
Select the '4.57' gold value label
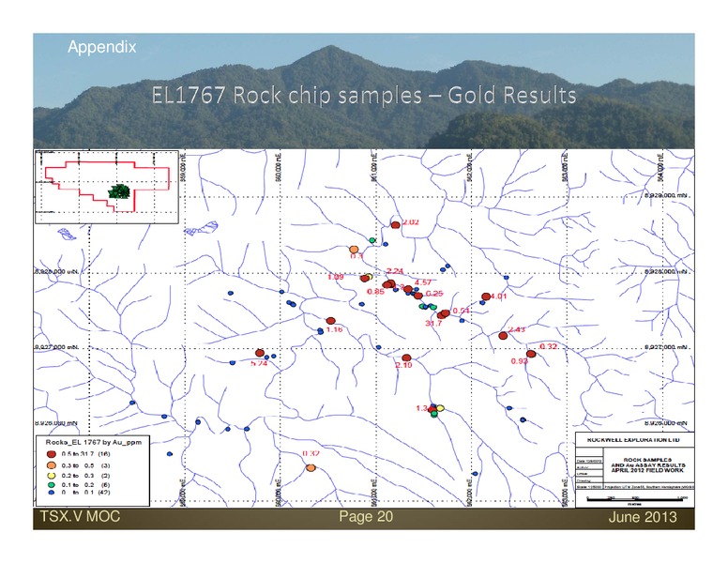423,282
